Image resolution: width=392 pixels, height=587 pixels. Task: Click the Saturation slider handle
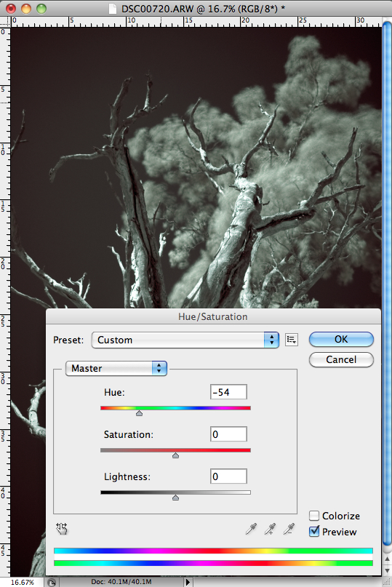(x=175, y=455)
